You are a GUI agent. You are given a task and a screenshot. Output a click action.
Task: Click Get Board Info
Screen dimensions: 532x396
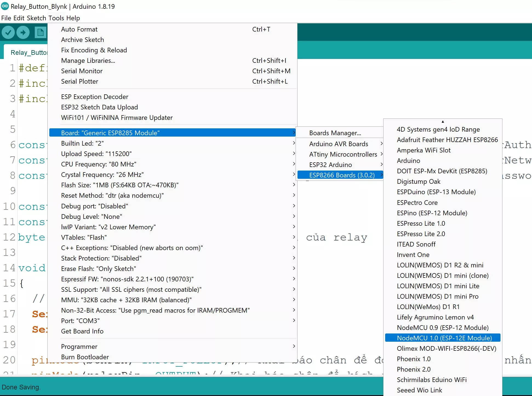[173, 331]
